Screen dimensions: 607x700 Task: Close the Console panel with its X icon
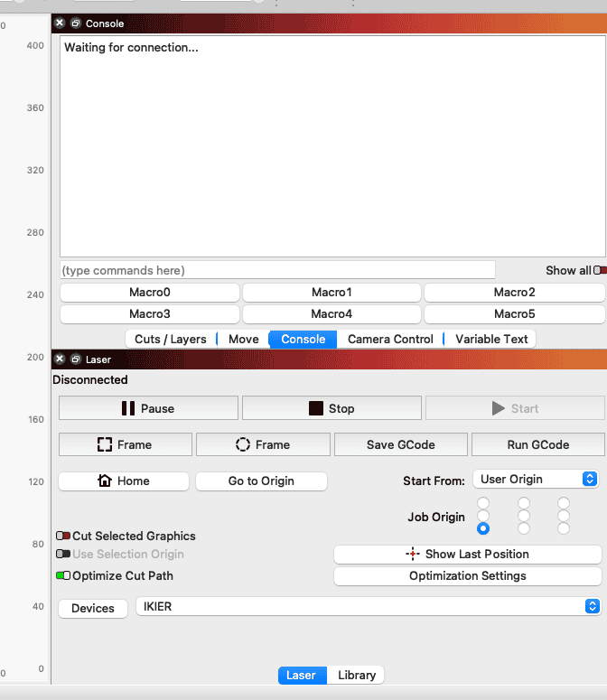click(60, 23)
